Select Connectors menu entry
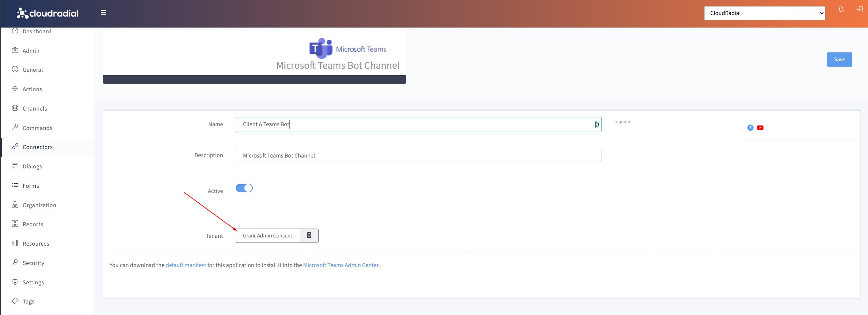The height and width of the screenshot is (315, 868). [x=37, y=147]
